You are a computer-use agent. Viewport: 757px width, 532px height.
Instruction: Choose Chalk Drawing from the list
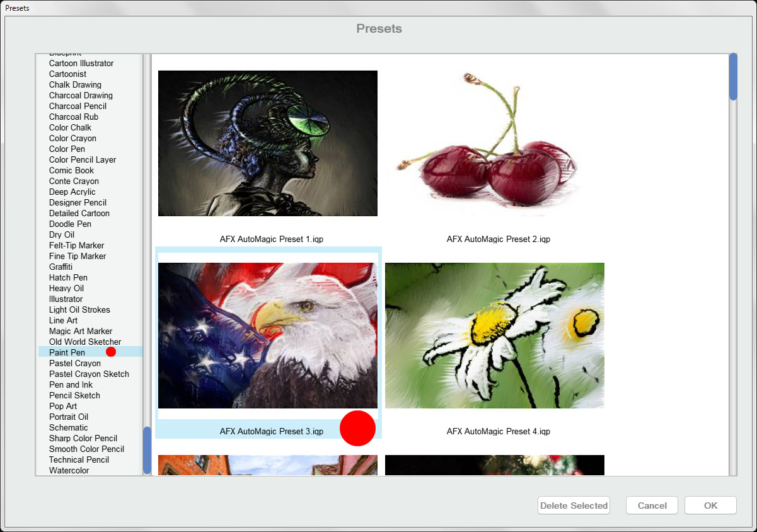pos(75,84)
